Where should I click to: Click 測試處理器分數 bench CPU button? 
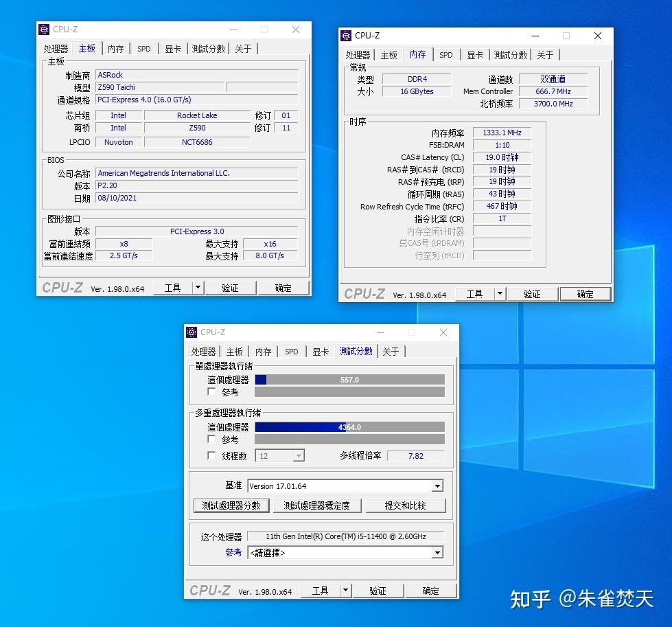point(231,505)
